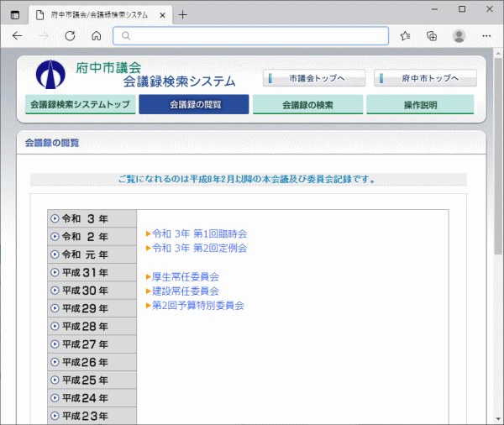
Task: Click the vertical scrollbar thumb
Action: click(x=498, y=156)
